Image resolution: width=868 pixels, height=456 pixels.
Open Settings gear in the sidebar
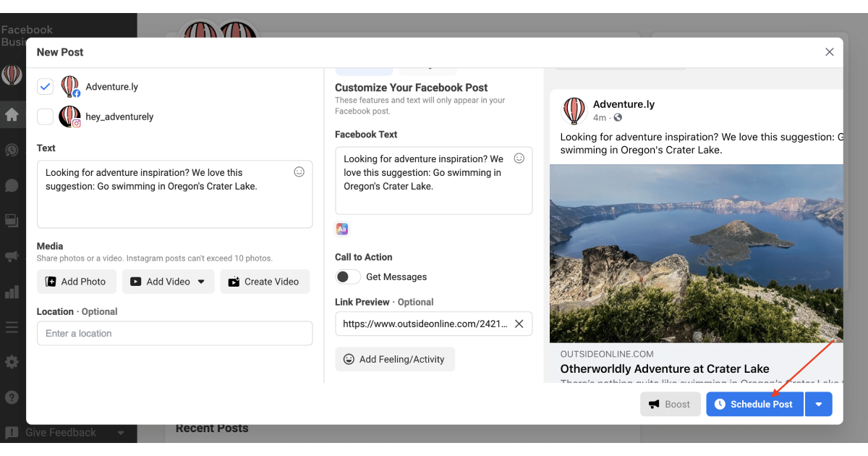[12, 362]
